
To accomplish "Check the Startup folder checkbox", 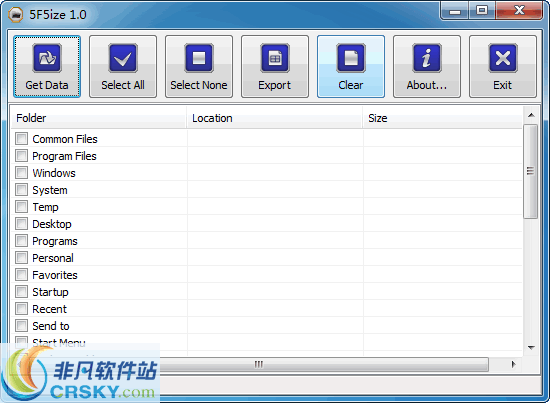I will pos(21,291).
